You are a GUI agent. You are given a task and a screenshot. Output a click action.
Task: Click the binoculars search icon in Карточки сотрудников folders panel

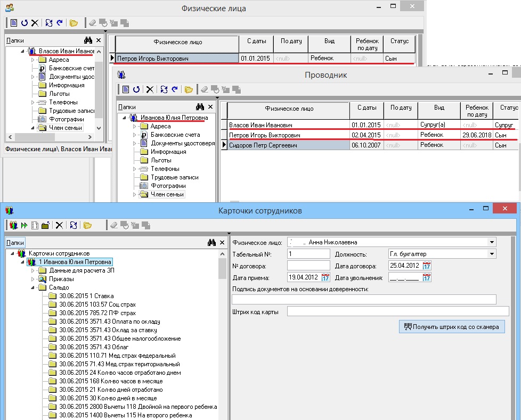tap(211, 242)
